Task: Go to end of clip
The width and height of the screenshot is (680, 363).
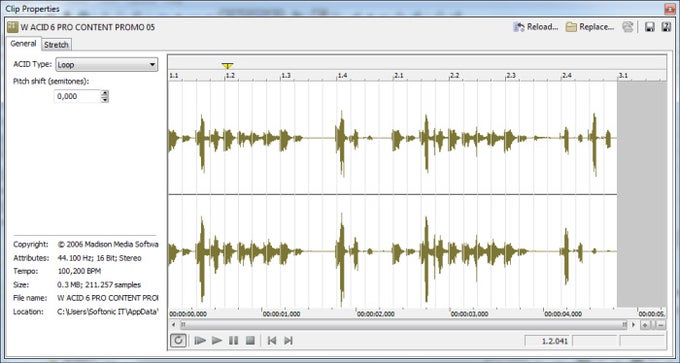Action: click(288, 340)
